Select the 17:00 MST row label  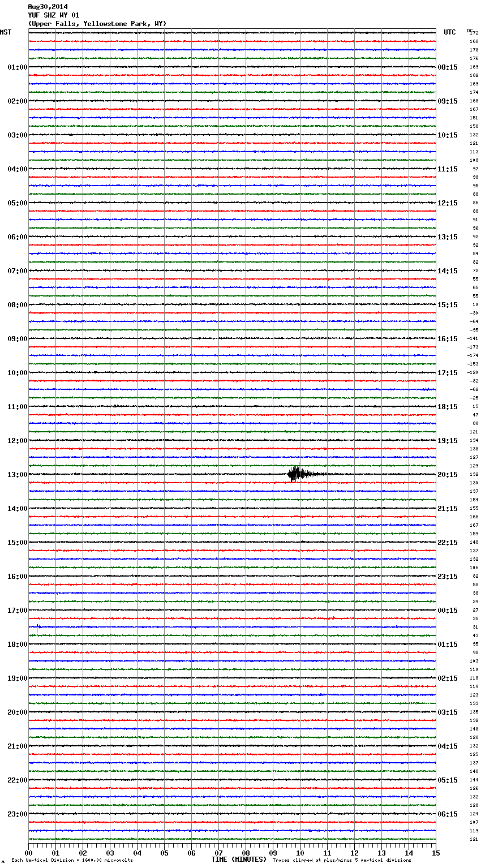[18, 611]
